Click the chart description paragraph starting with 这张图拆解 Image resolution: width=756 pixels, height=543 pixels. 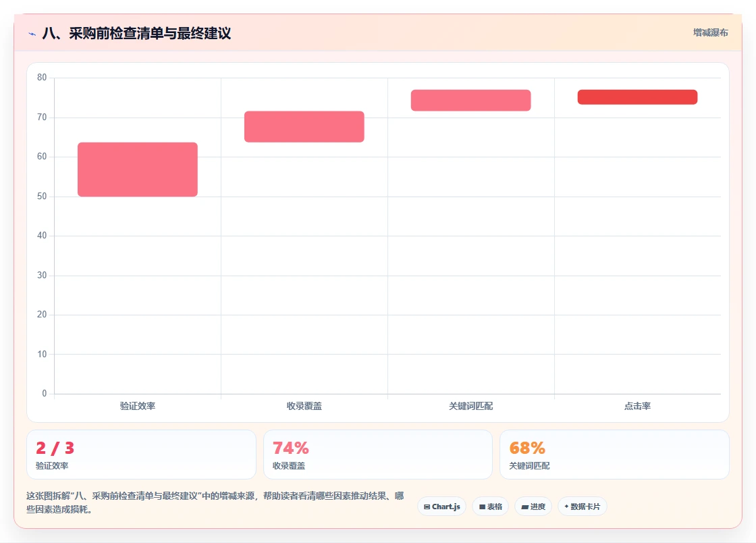(215, 502)
